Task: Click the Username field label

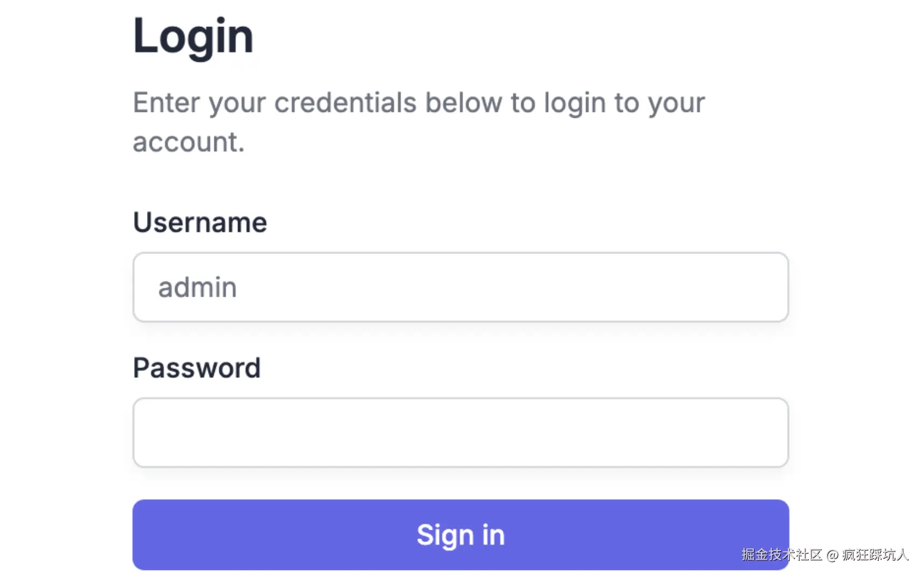Action: click(x=200, y=222)
